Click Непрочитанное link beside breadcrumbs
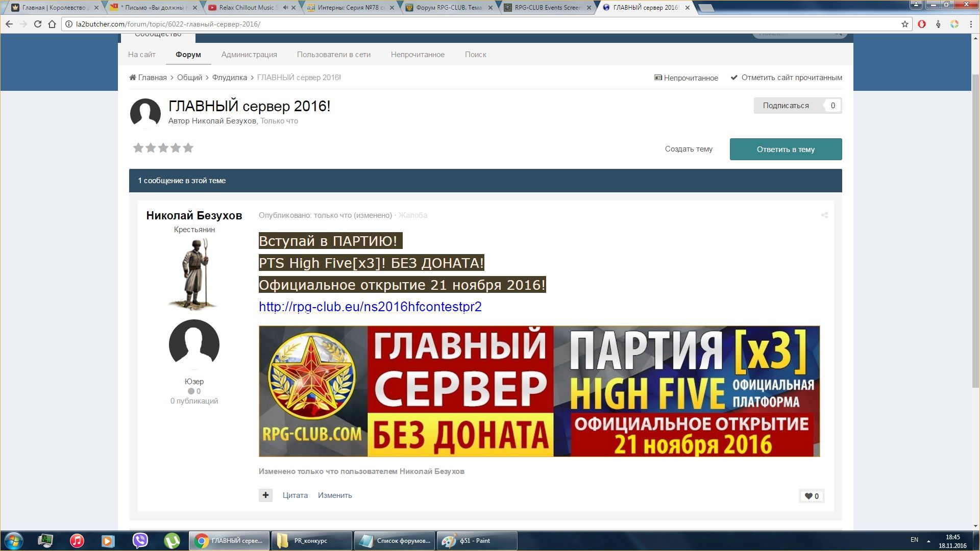This screenshot has width=980, height=551. coord(686,78)
